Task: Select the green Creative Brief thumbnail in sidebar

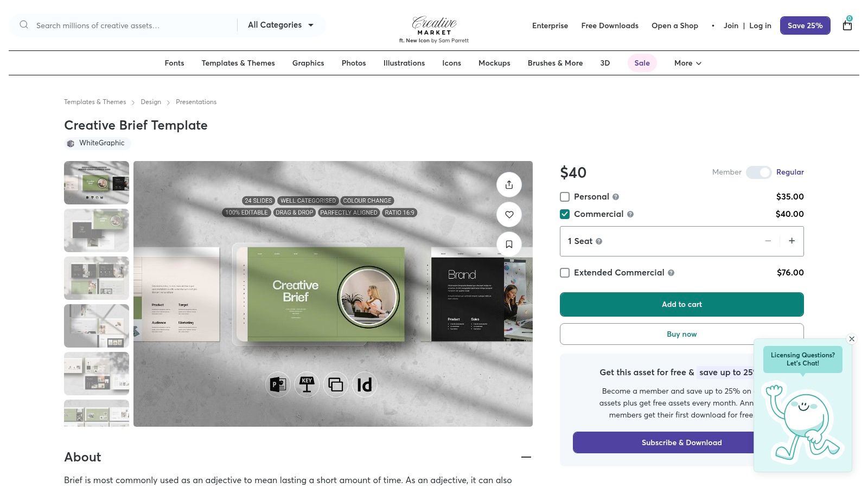Action: pyautogui.click(x=96, y=183)
